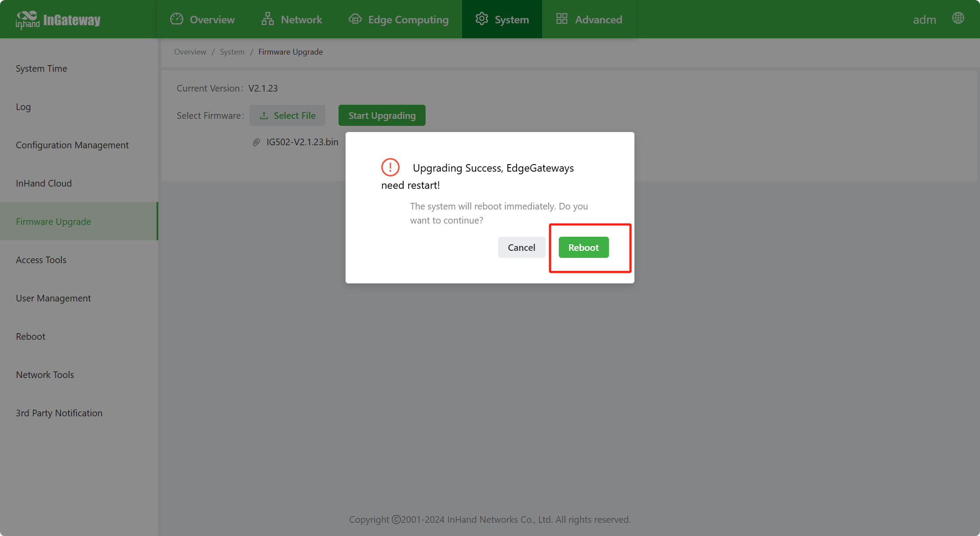Click IG502-V2.1.23.bin file name
Screen dimensions: 980x536
click(302, 142)
